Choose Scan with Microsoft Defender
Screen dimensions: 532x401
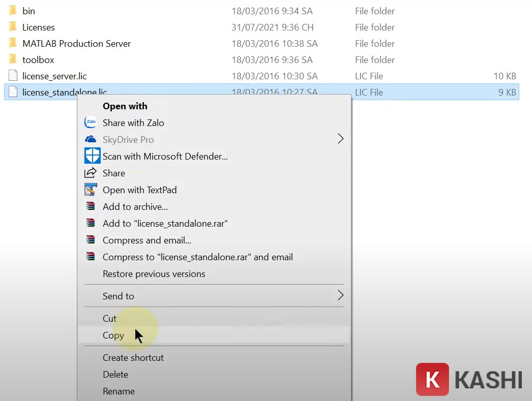coord(165,156)
